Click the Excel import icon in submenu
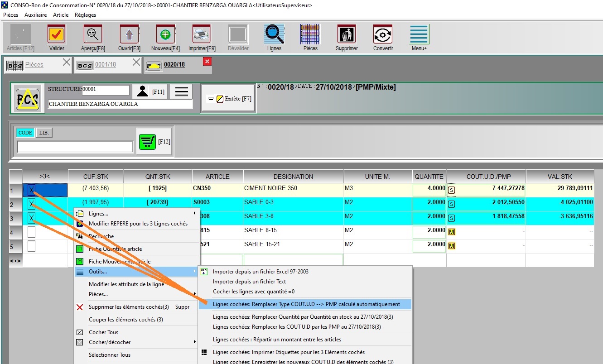The width and height of the screenshot is (603, 364). click(x=204, y=271)
